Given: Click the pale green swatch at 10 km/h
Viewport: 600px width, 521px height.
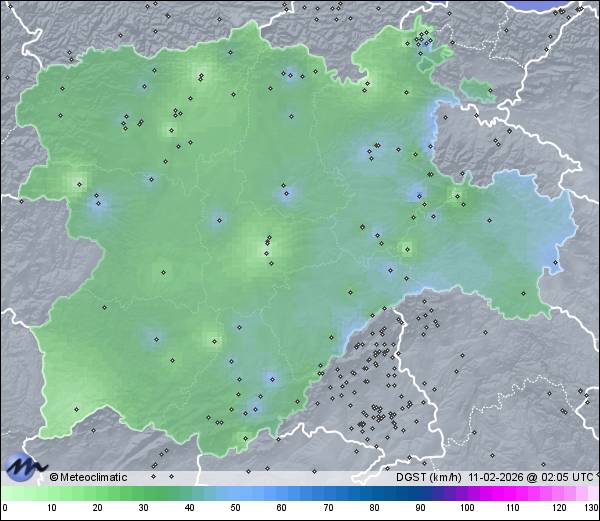Looking at the screenshot, I should [51, 494].
